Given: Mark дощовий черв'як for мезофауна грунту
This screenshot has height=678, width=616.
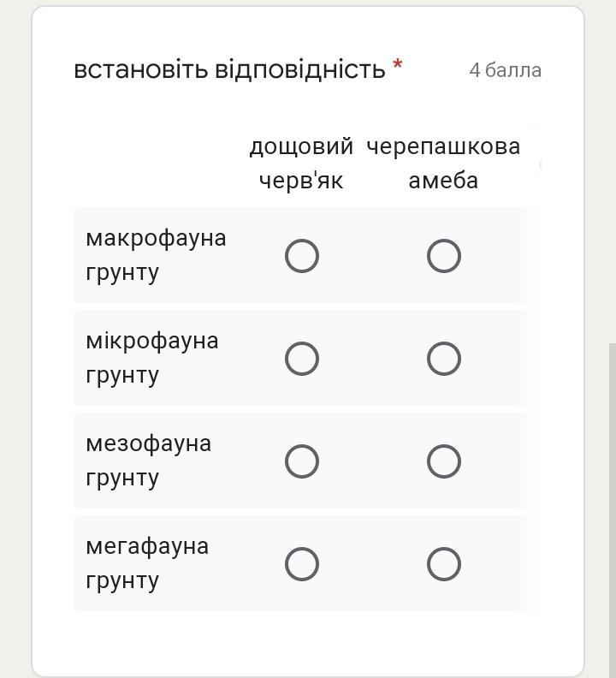Looking at the screenshot, I should 302,461.
